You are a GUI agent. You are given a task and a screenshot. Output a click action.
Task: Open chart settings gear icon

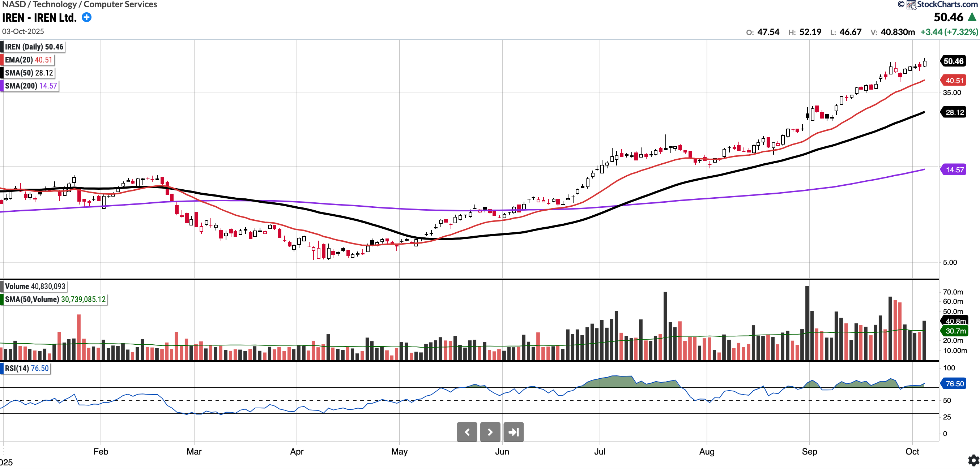coord(973,461)
